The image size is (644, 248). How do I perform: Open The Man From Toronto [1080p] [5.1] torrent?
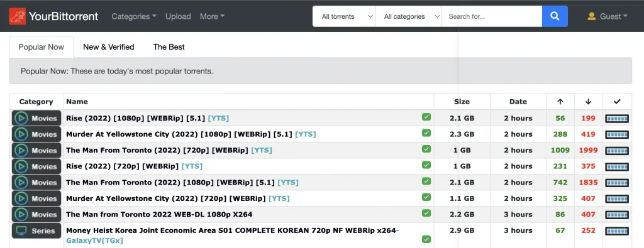pos(182,183)
